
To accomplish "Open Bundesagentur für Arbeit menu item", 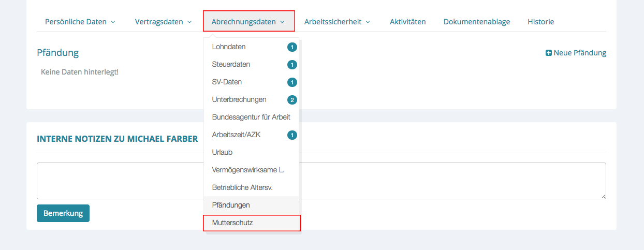I will [x=251, y=117].
